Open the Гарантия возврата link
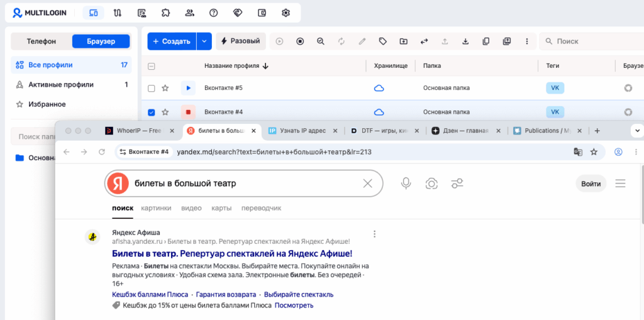 (226, 294)
